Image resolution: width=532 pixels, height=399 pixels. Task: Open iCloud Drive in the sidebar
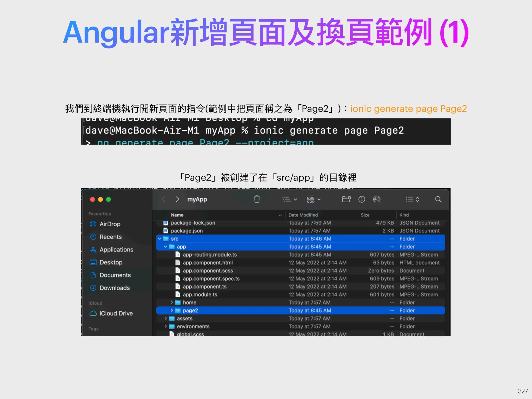point(111,313)
